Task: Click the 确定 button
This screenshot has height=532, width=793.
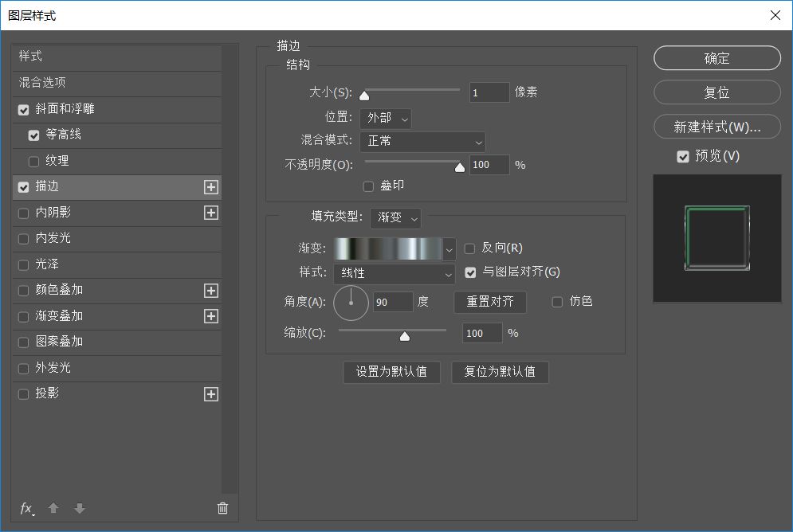Action: point(716,58)
